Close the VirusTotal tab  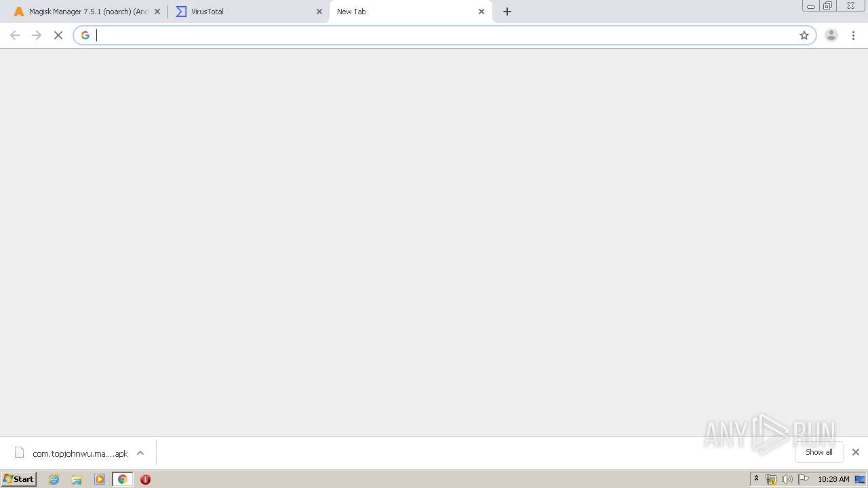pos(319,12)
